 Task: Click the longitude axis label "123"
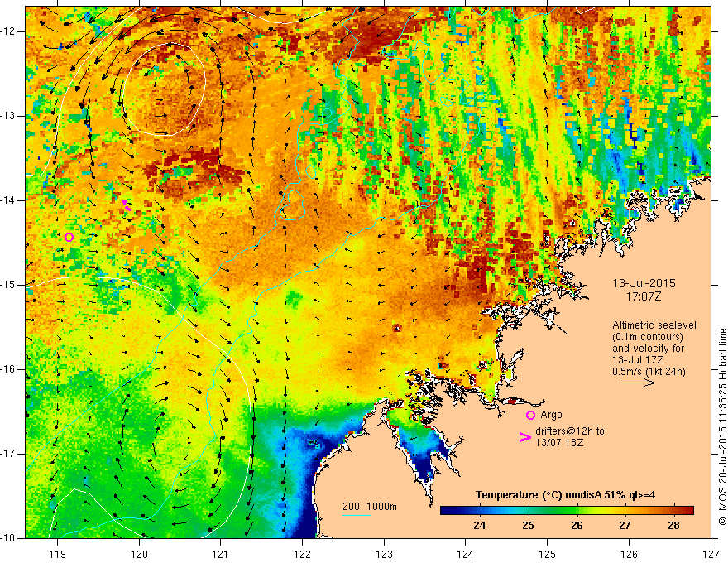coord(384,554)
